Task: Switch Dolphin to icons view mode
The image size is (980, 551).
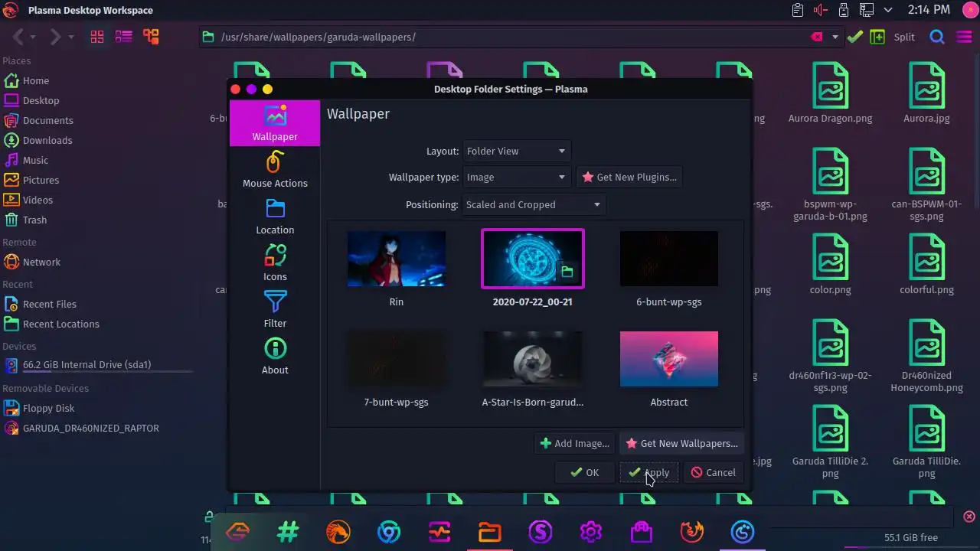Action: [x=97, y=37]
